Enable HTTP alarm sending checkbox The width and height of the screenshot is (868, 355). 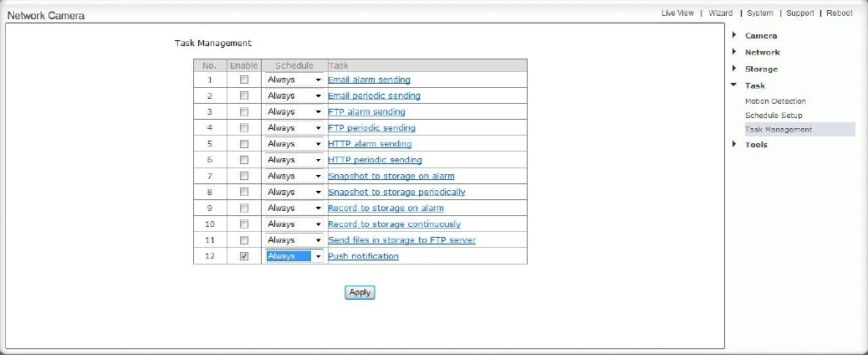(244, 144)
